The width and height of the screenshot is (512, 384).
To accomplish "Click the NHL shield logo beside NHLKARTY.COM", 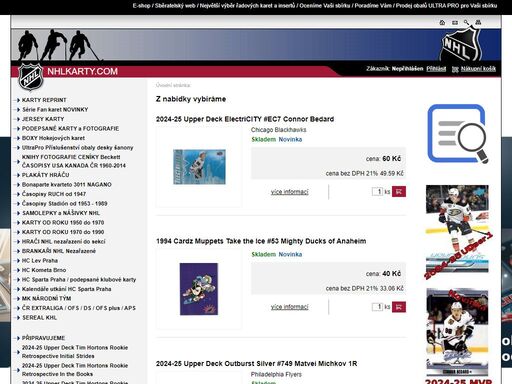I will 31,77.
